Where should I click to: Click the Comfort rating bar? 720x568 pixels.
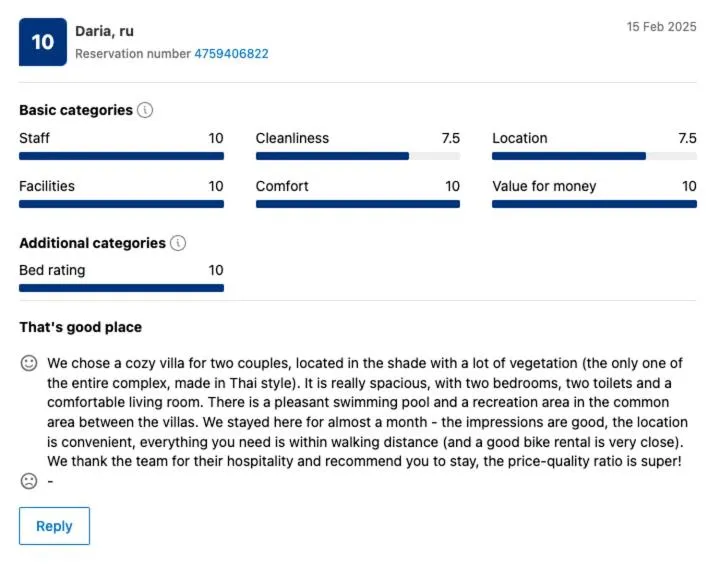pyautogui.click(x=358, y=204)
